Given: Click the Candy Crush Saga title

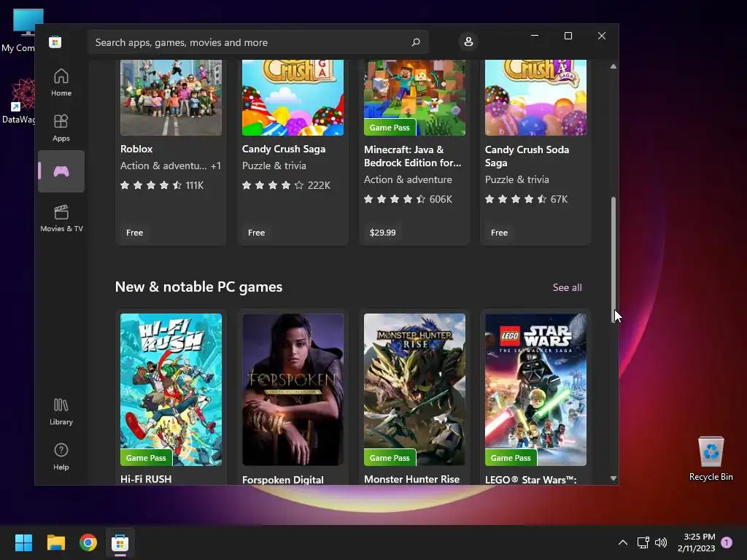Looking at the screenshot, I should 284,149.
